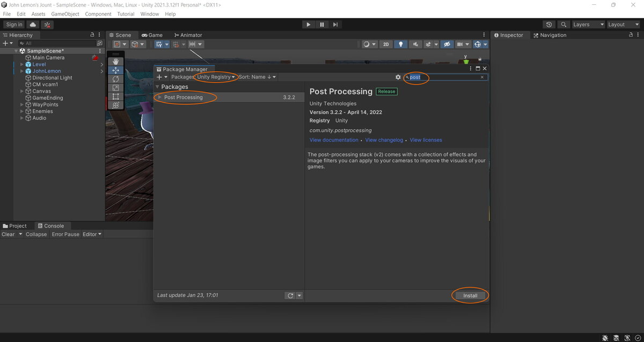This screenshot has width=644, height=342.
Task: Select the Move tool in Scene
Action: tap(115, 70)
